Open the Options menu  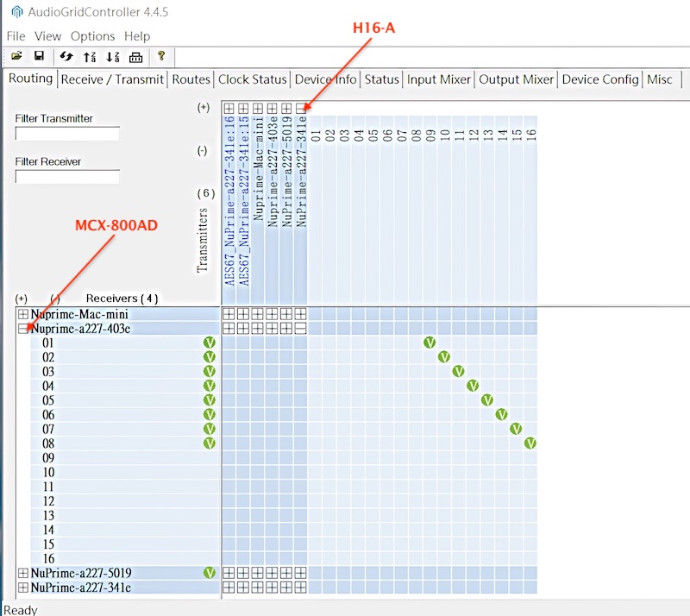click(92, 36)
